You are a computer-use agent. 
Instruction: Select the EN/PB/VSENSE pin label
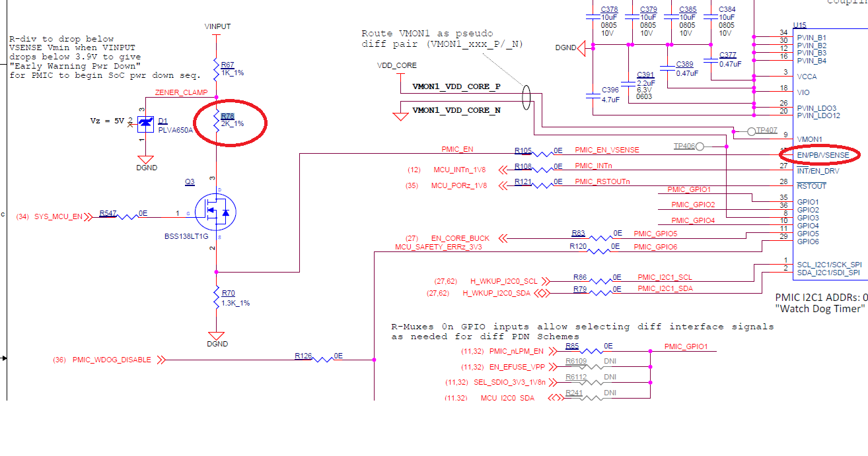[x=824, y=155]
